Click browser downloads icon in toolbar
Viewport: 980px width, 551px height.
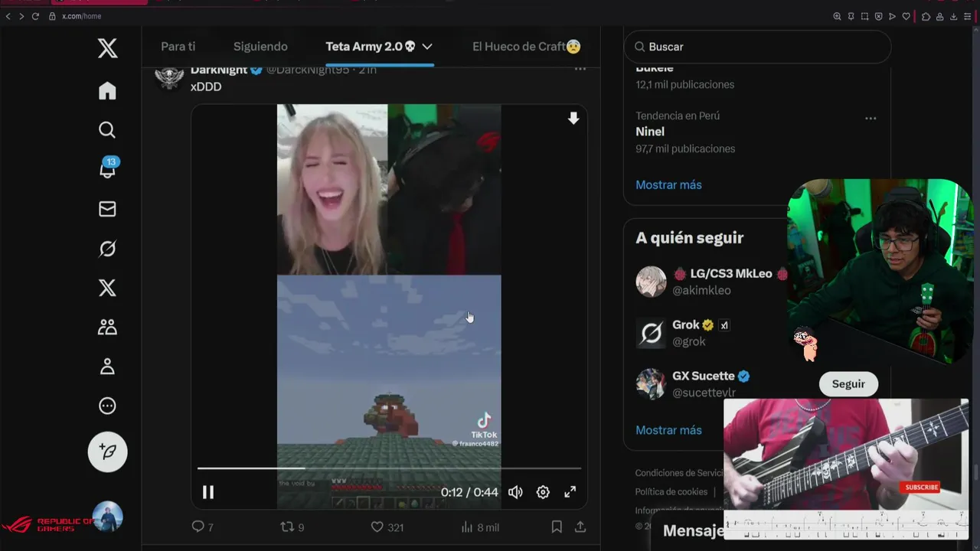tap(954, 16)
